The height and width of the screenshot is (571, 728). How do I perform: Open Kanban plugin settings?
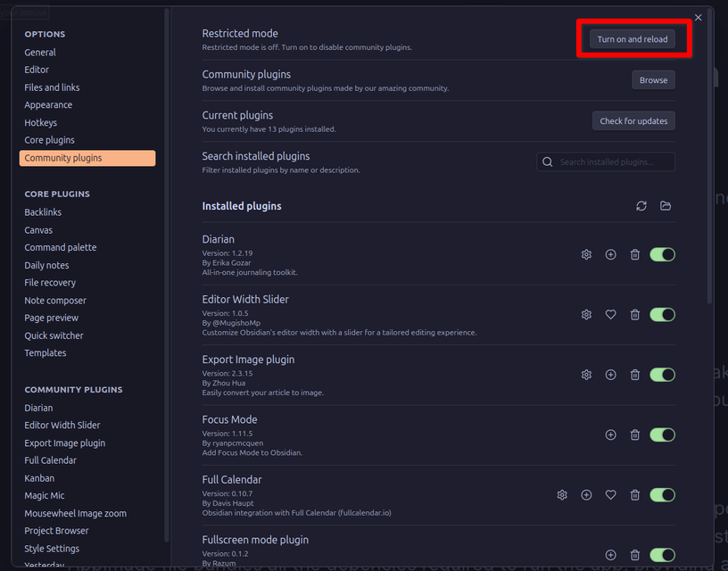click(87, 478)
